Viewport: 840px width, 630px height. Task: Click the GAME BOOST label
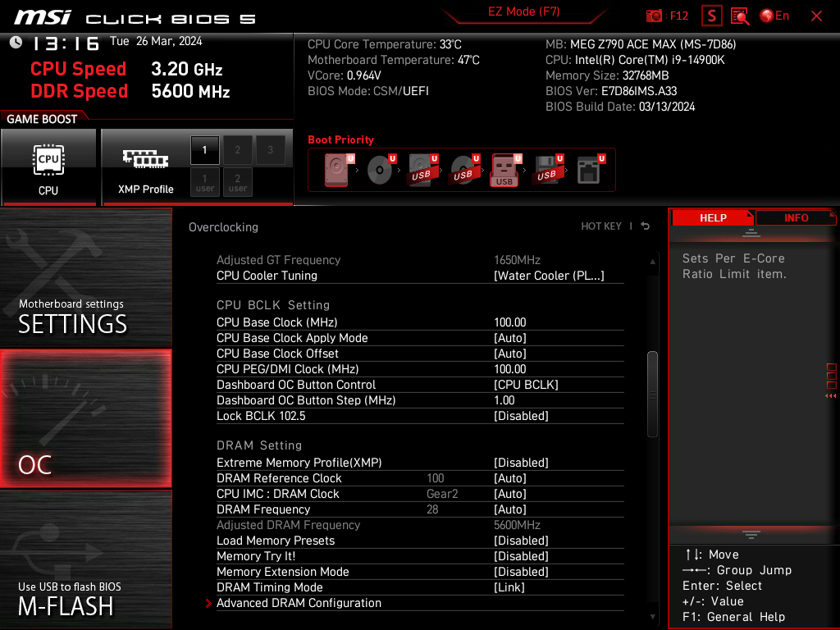click(42, 119)
